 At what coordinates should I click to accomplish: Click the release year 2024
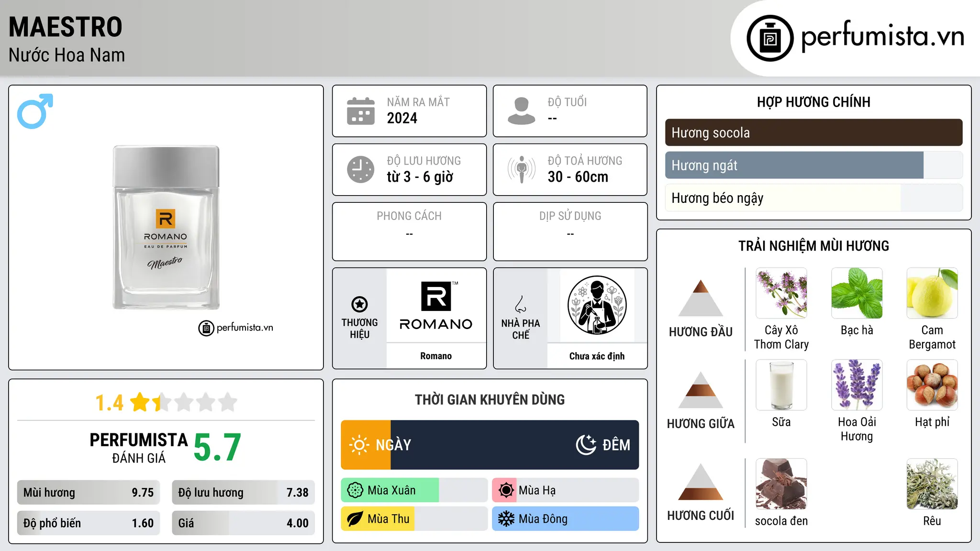402,118
